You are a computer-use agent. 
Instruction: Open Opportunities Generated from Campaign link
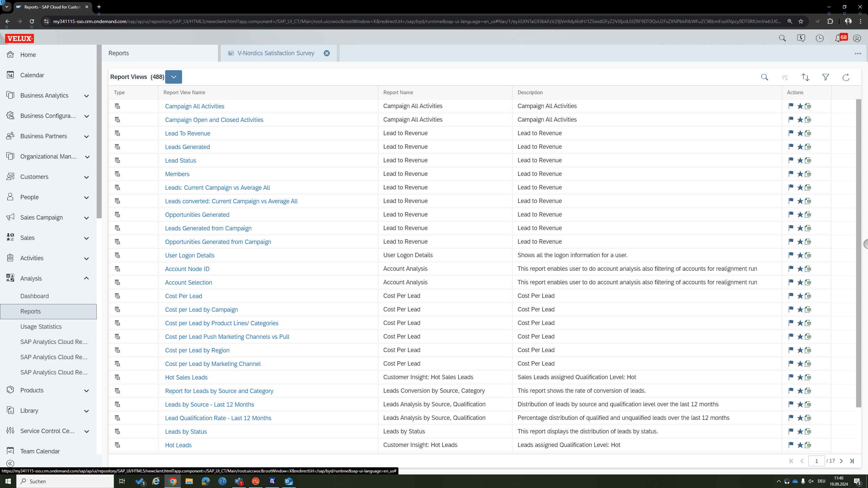(x=218, y=242)
